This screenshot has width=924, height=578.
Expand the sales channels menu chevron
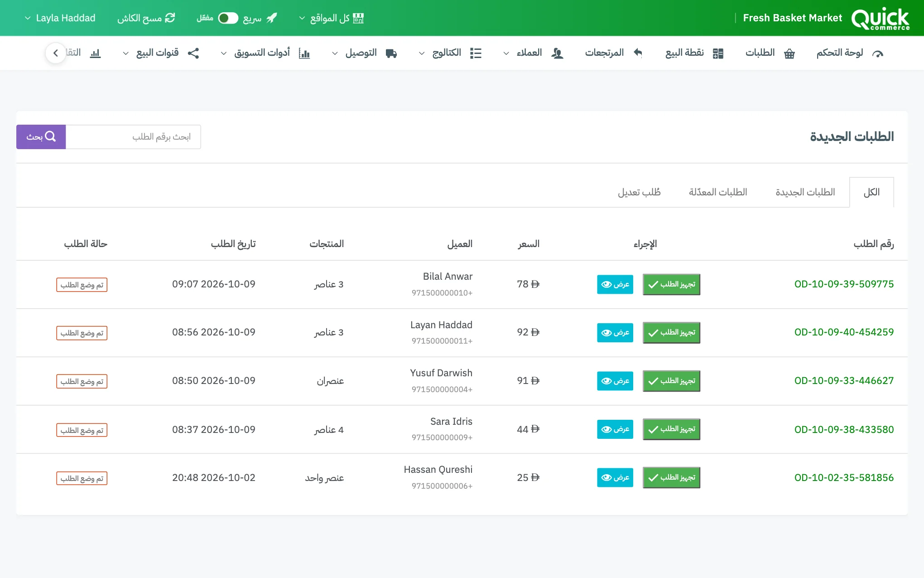(x=126, y=53)
